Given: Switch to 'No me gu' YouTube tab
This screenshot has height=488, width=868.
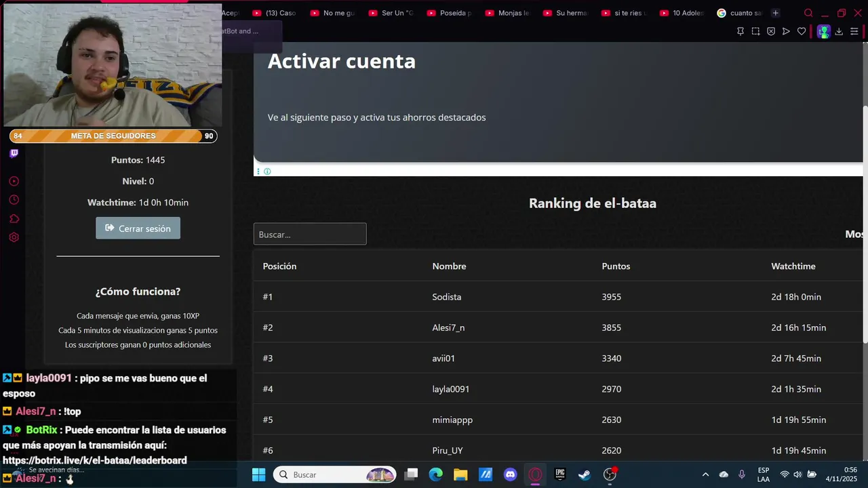Looking at the screenshot, I should (x=332, y=13).
